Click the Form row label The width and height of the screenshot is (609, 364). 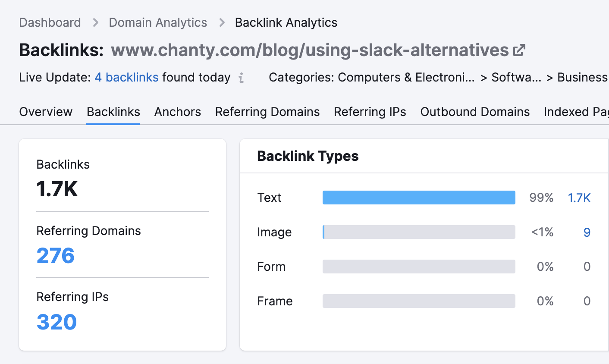[x=271, y=267]
